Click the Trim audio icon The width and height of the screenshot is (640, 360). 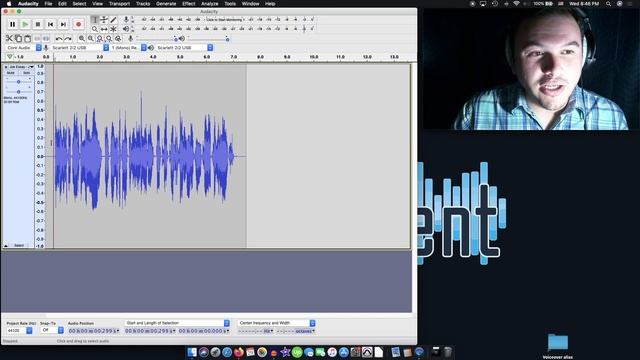click(37, 38)
